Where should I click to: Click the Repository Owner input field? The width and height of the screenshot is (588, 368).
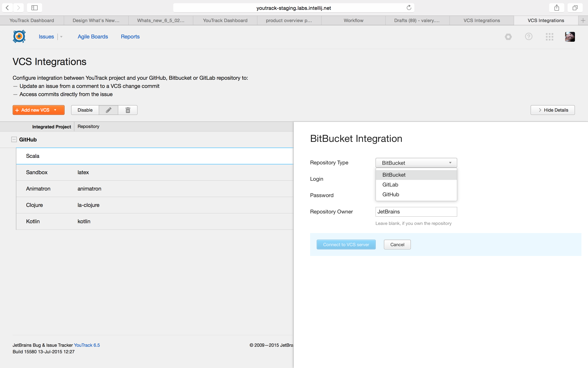(x=416, y=212)
